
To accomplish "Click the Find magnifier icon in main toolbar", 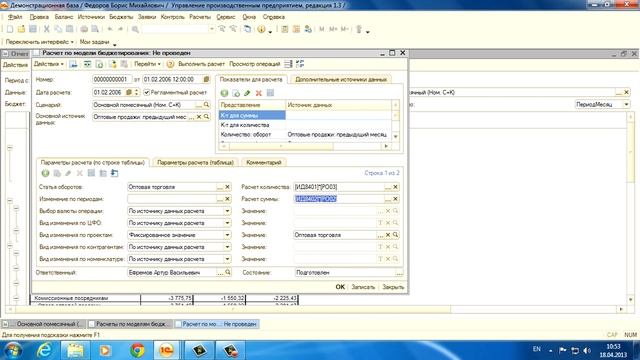I will pos(135,29).
